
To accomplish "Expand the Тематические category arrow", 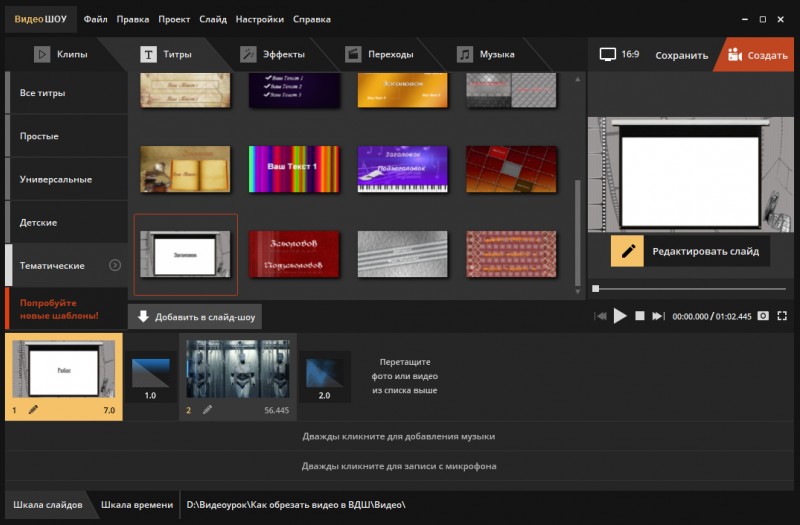I will click(115, 265).
